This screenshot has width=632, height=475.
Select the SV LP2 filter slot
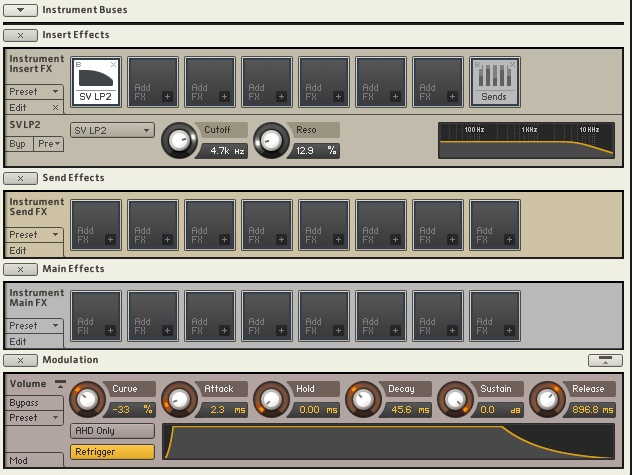coord(96,81)
